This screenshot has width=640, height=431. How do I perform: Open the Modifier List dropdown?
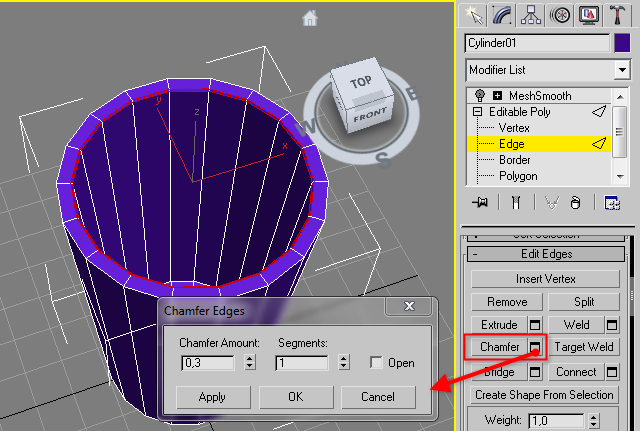click(548, 70)
